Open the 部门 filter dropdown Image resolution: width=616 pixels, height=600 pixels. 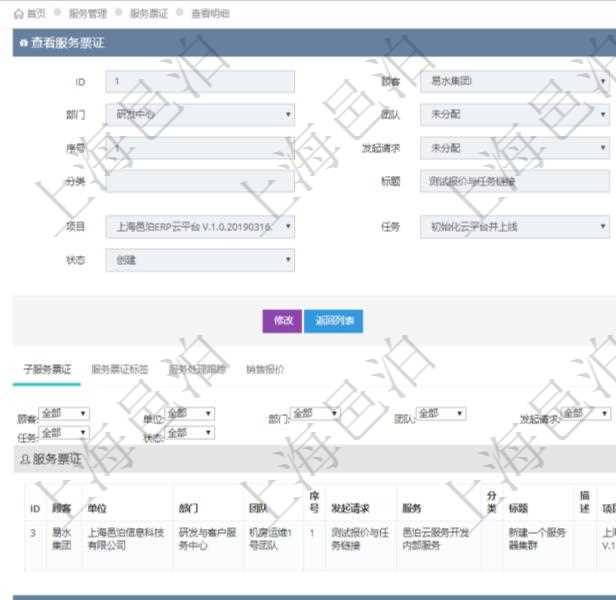click(x=315, y=413)
